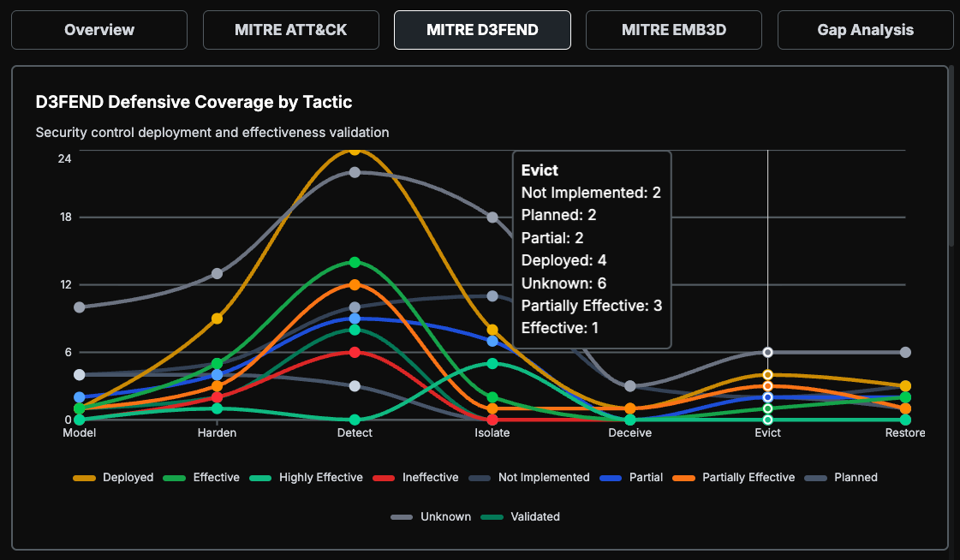Toggle the Effective legend entry
This screenshot has height=560, width=960.
tap(200, 478)
